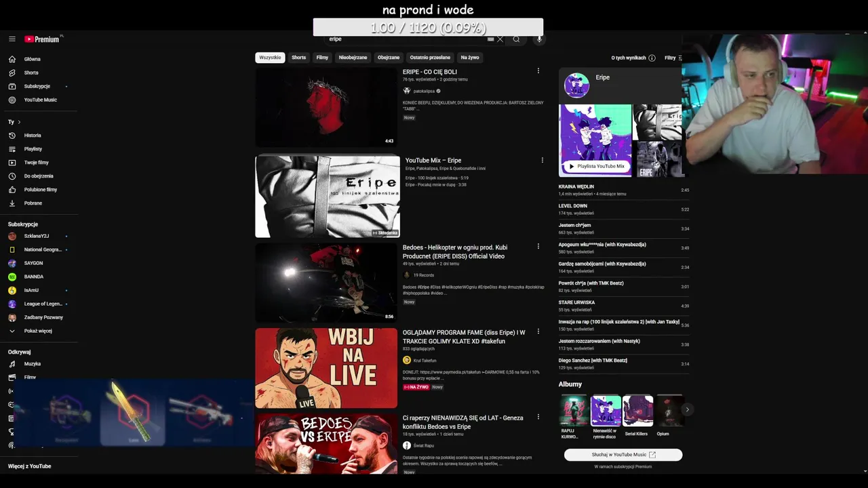Open the Krul Takefun channel link
This screenshot has width=868, height=488.
pyautogui.click(x=425, y=361)
